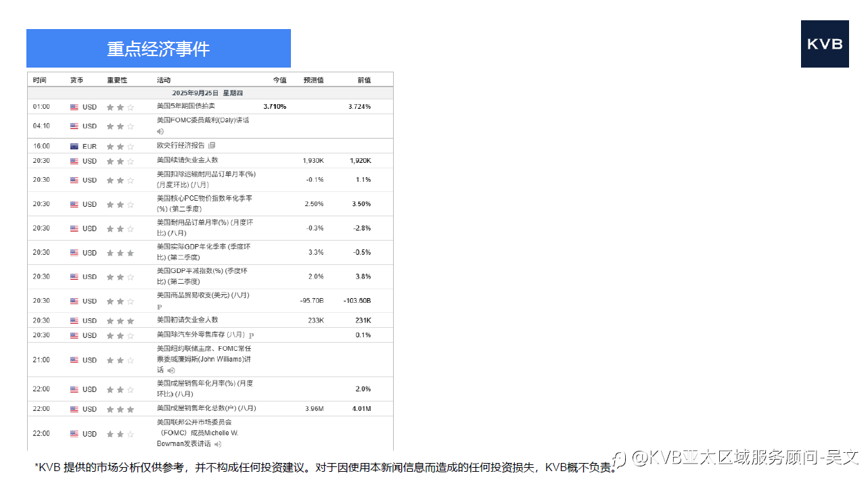Screen dimensions: 868x488
Task: Click importance stars for 美国5年期国债拍卖
Action: [x=120, y=107]
